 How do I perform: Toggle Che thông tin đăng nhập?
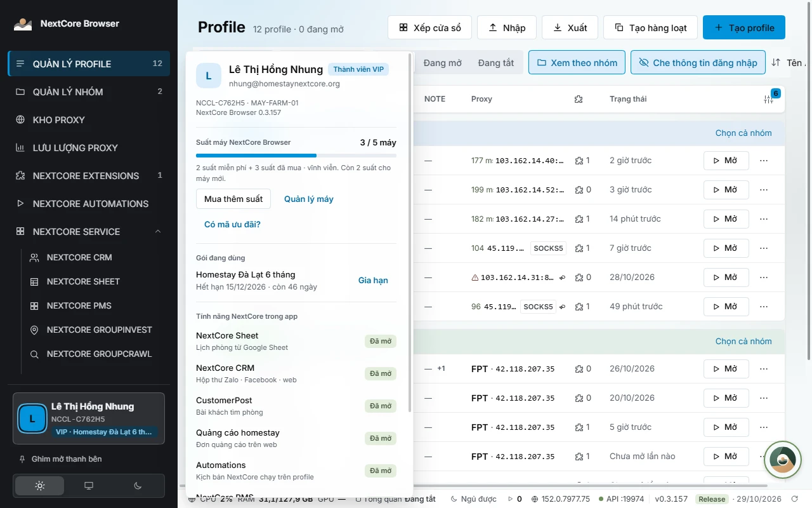tap(698, 63)
